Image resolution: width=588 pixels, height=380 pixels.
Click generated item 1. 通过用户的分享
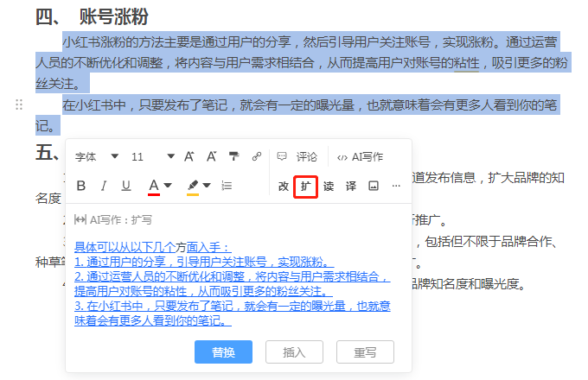coord(203,262)
